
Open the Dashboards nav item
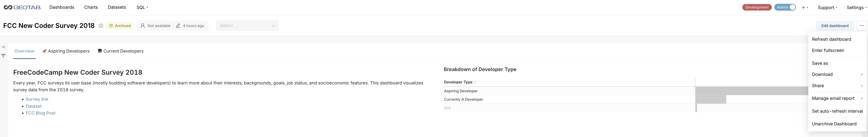(x=62, y=7)
